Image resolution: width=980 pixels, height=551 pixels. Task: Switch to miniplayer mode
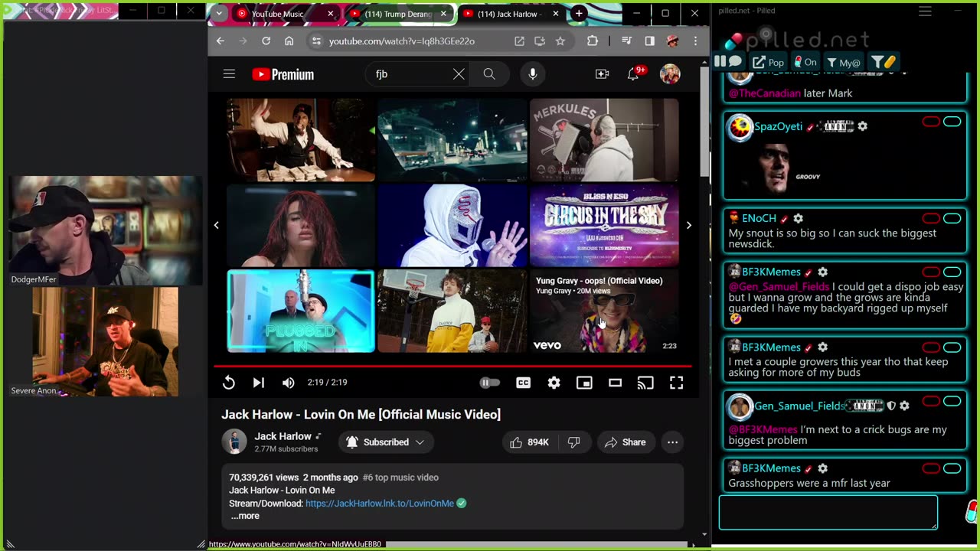(585, 383)
